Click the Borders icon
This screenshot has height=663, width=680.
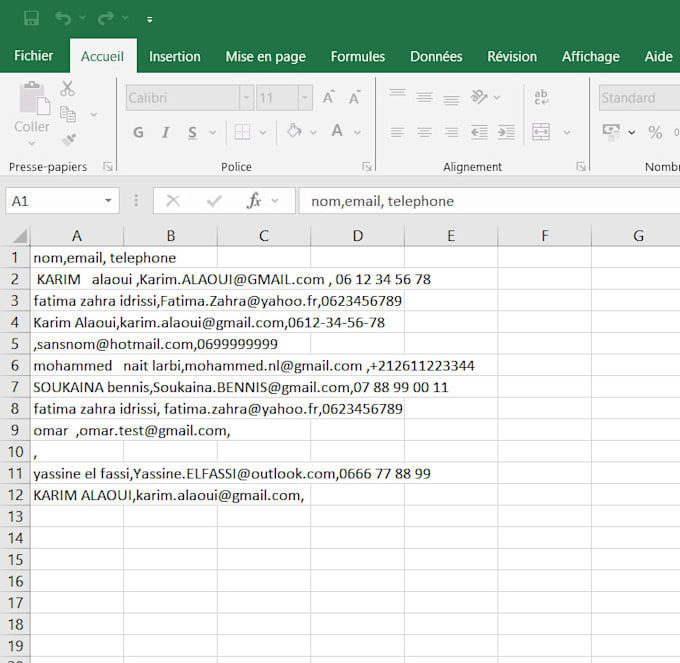(242, 132)
